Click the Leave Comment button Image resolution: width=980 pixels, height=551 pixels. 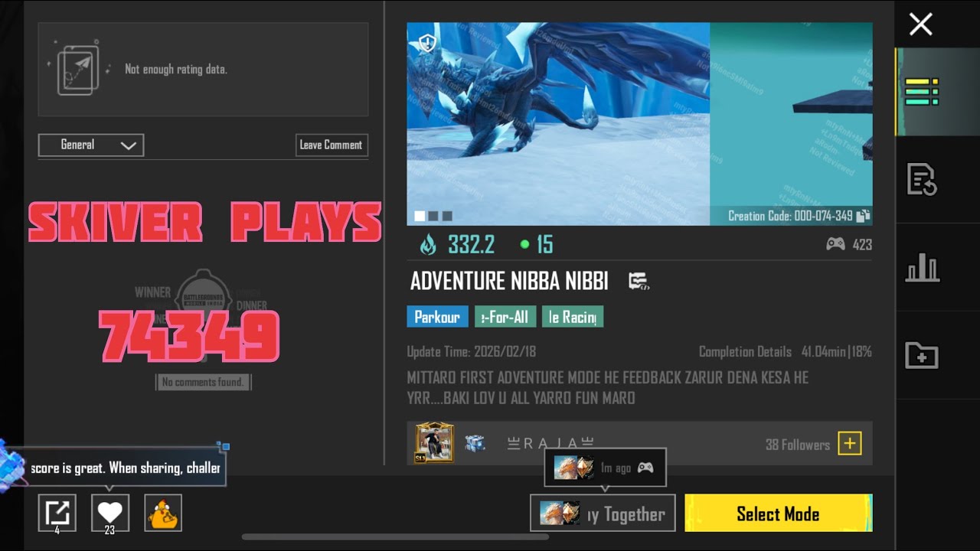332,145
